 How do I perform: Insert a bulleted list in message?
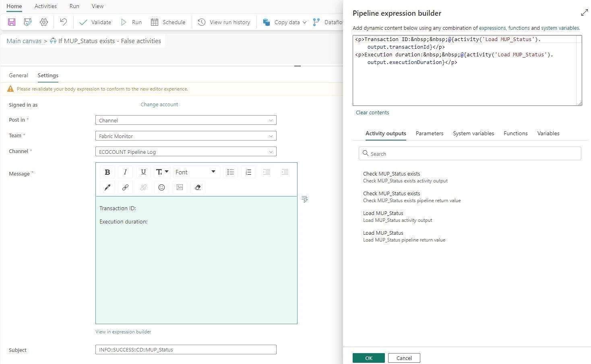(x=231, y=172)
